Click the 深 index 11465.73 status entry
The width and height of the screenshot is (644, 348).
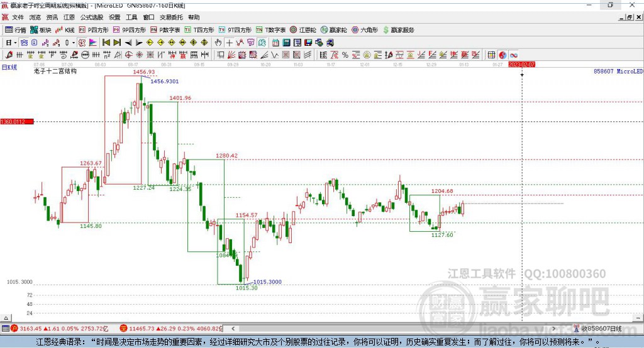171,329
